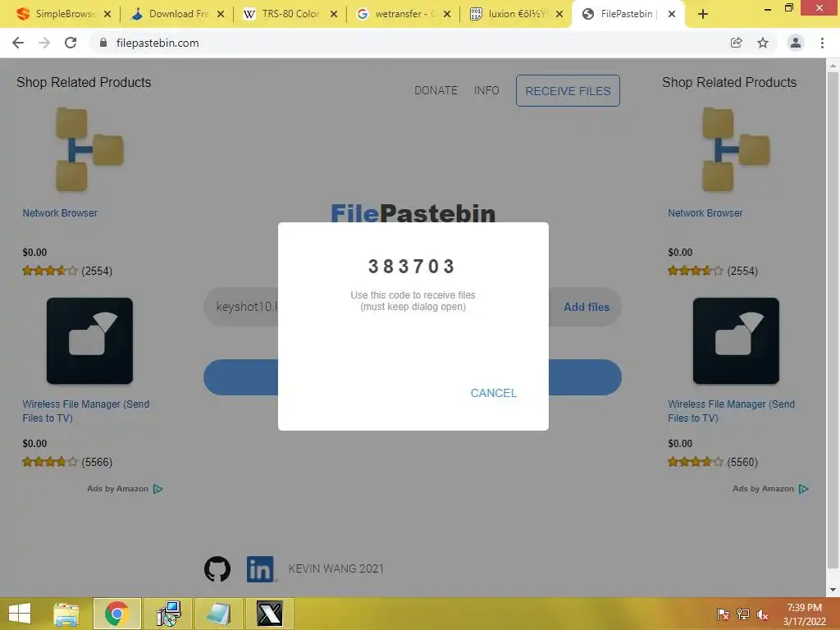Bookmark page with star icon
Screen dimensions: 840x630
point(763,43)
